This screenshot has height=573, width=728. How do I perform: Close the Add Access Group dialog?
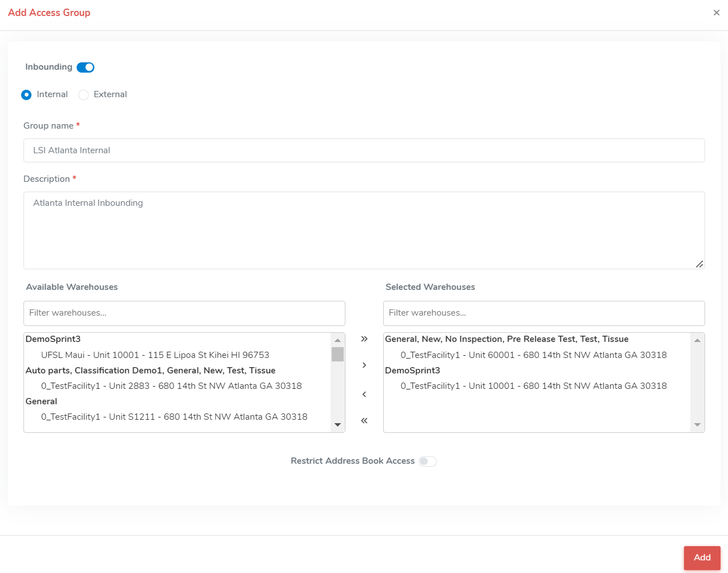(x=716, y=13)
